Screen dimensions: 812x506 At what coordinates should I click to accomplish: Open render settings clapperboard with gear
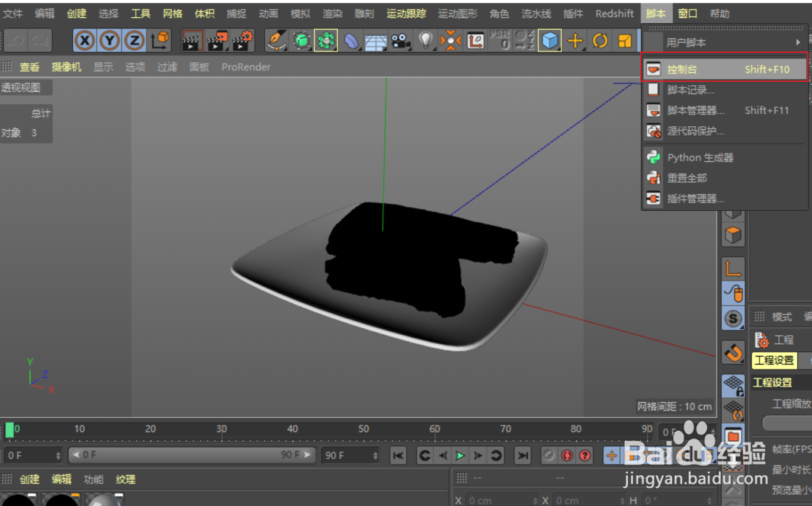[243, 40]
